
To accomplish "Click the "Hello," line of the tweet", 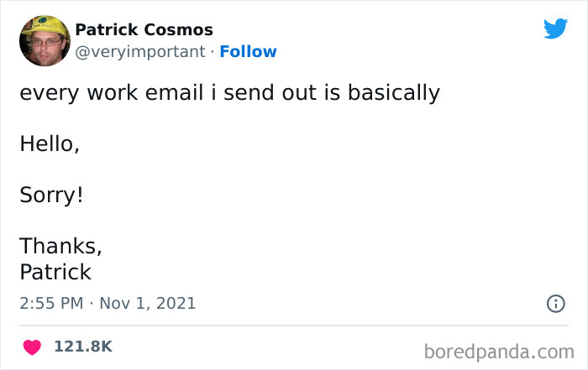I will [x=50, y=144].
